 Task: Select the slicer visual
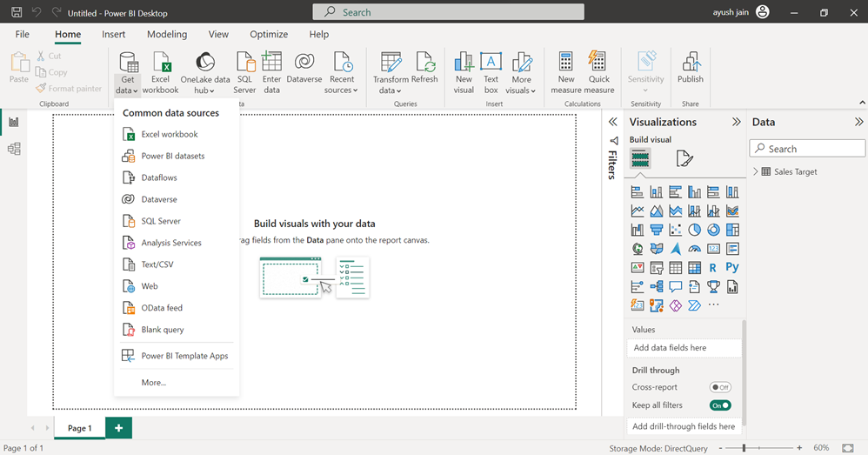click(x=657, y=268)
